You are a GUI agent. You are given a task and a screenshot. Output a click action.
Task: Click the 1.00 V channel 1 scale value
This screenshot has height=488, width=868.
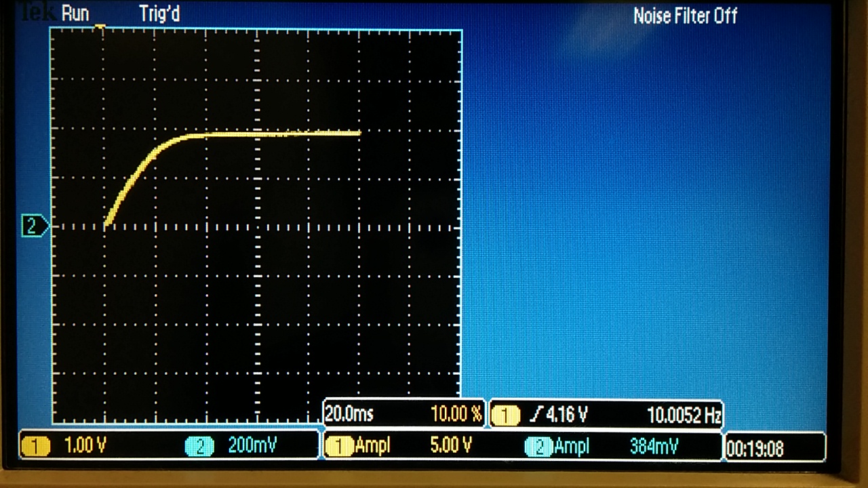[85, 446]
